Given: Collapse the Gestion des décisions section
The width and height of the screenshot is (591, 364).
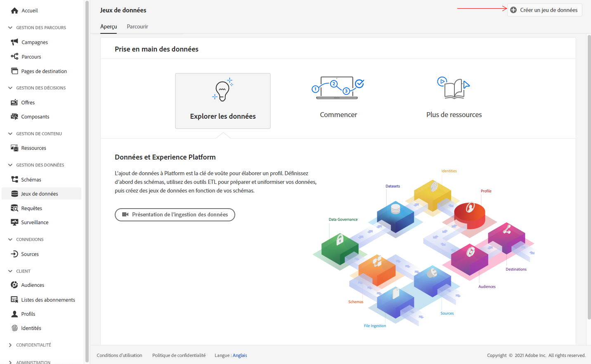Looking at the screenshot, I should pos(10,88).
